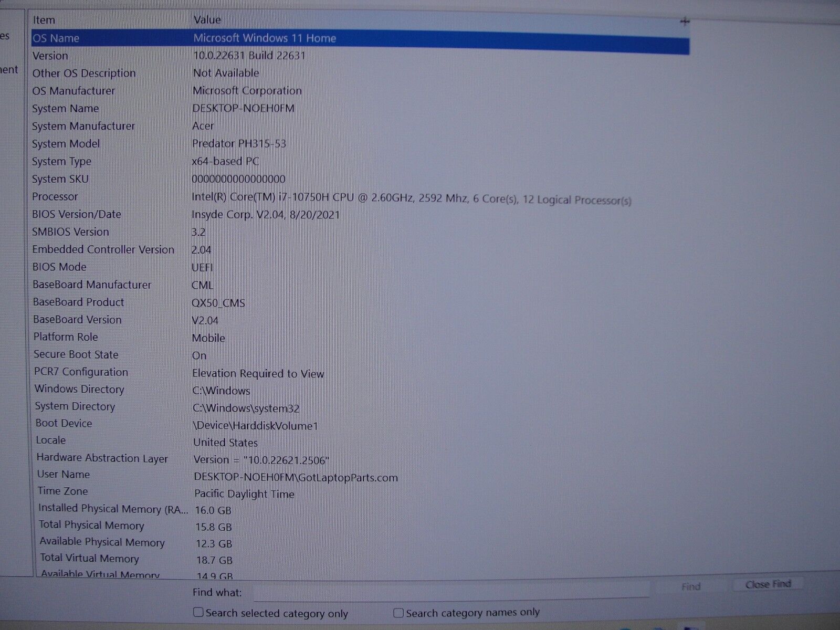Select the 'Embedded Controller Version' row
The width and height of the screenshot is (840, 630).
coord(360,249)
